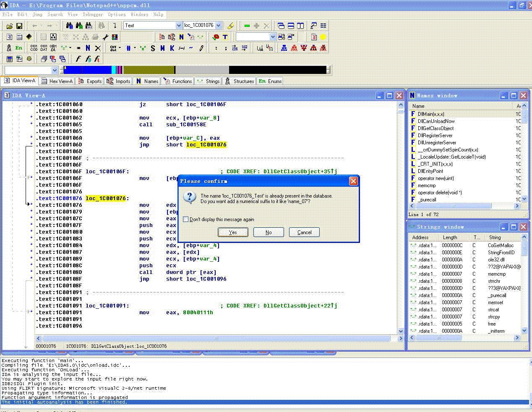The height and width of the screenshot is (412, 532).
Task: Click the calculator icon in toolbar
Action: coord(9,59)
